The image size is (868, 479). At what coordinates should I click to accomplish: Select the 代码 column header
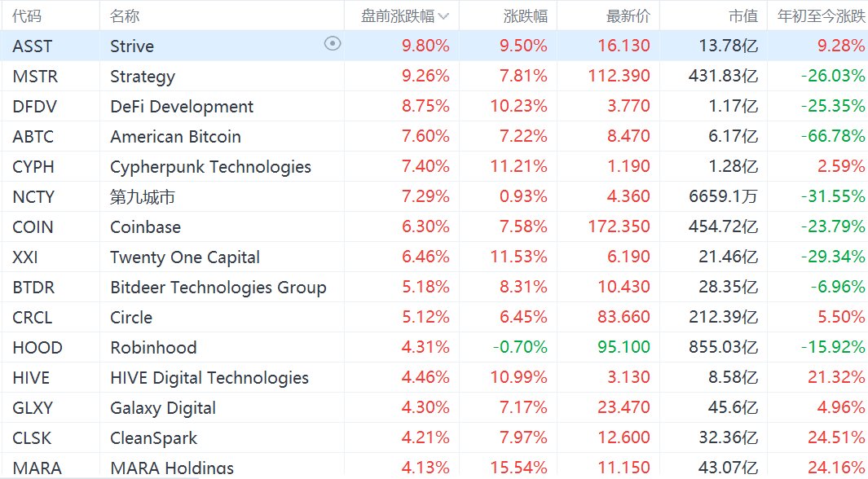pyautogui.click(x=27, y=16)
